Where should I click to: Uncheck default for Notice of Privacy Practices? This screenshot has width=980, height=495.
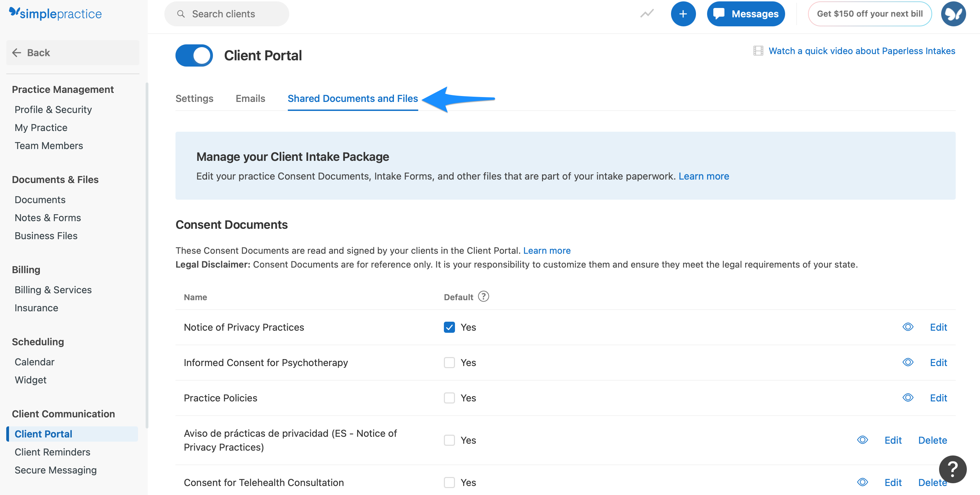click(x=449, y=327)
